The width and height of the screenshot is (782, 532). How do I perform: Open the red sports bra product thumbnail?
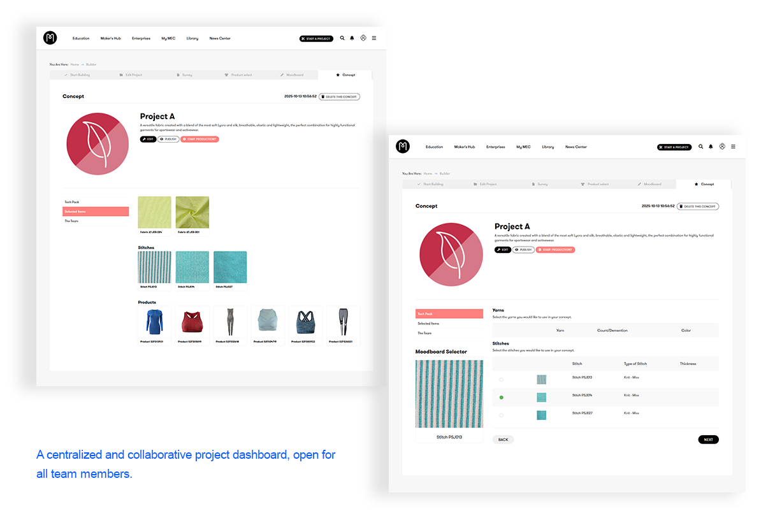point(192,322)
